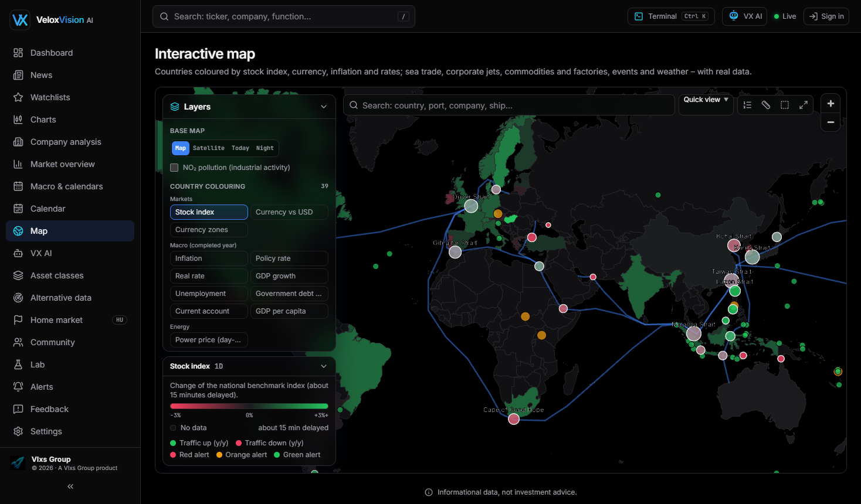The width and height of the screenshot is (861, 504).
Task: Open the Terminal button in top bar
Action: pyautogui.click(x=671, y=16)
